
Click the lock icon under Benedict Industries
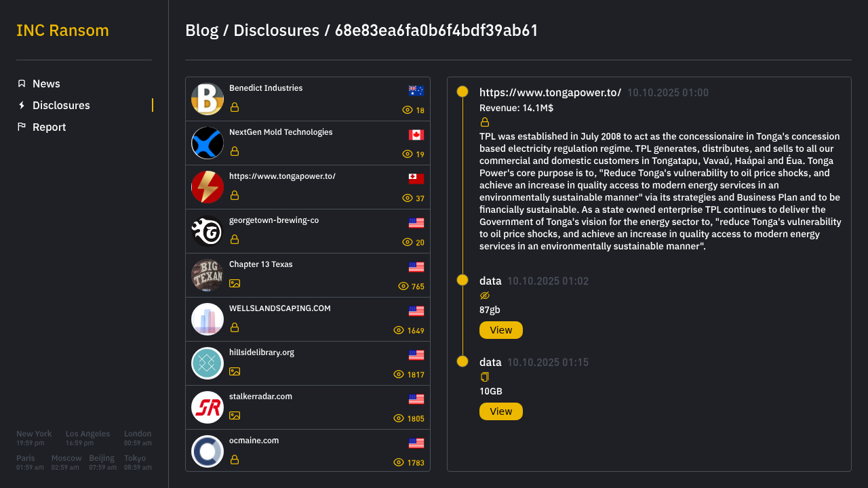(235, 107)
